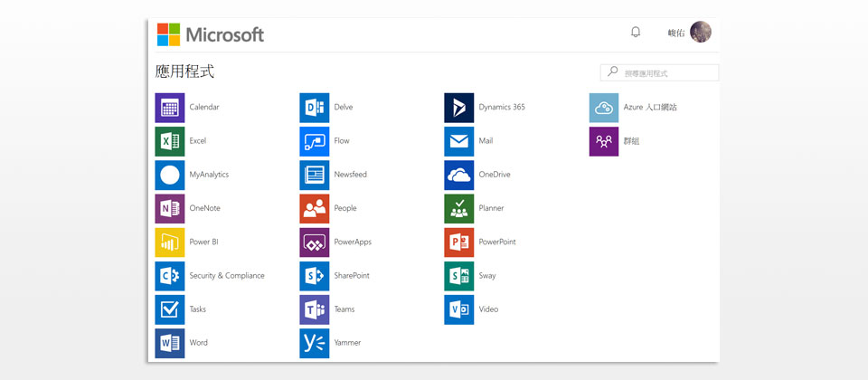Open the Delve icon

(315, 108)
